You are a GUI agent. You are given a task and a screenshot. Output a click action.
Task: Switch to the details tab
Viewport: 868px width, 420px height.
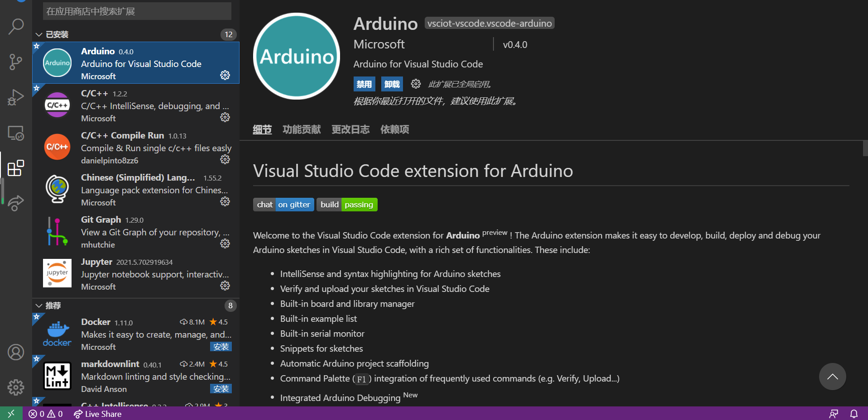pyautogui.click(x=262, y=129)
